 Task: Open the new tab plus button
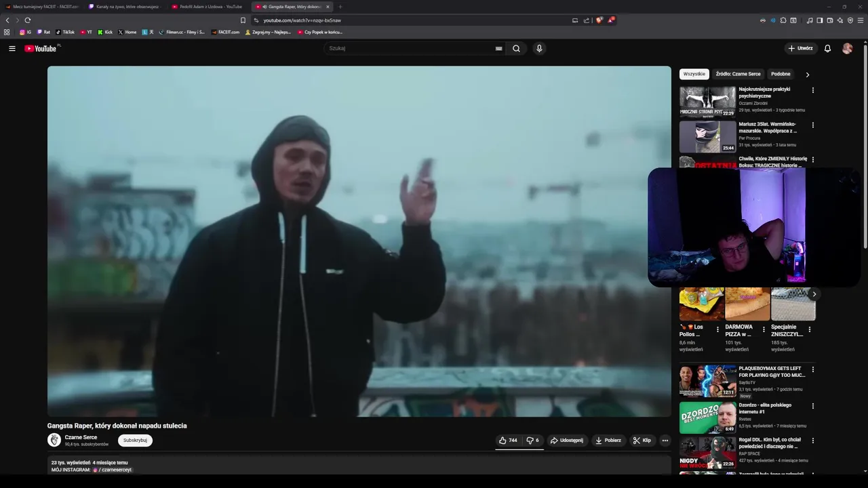click(x=340, y=7)
